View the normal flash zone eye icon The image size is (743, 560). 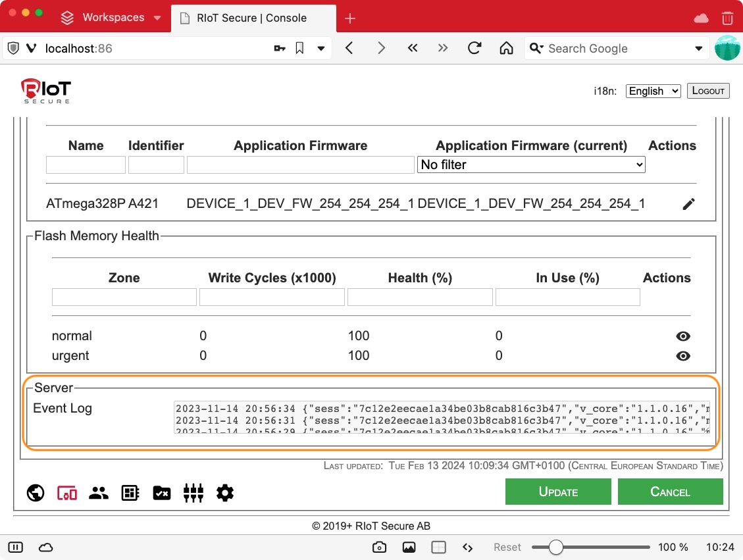point(683,336)
